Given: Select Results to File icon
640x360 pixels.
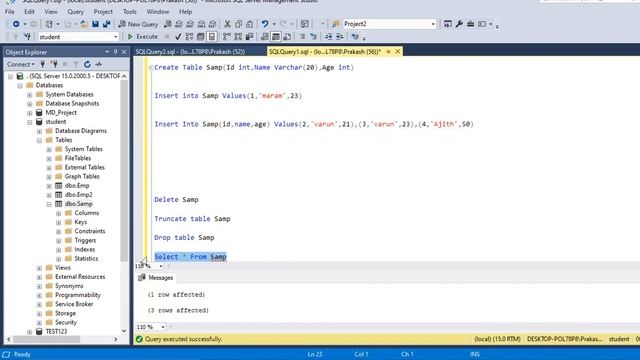Looking at the screenshot, I should pyautogui.click(x=287, y=37).
